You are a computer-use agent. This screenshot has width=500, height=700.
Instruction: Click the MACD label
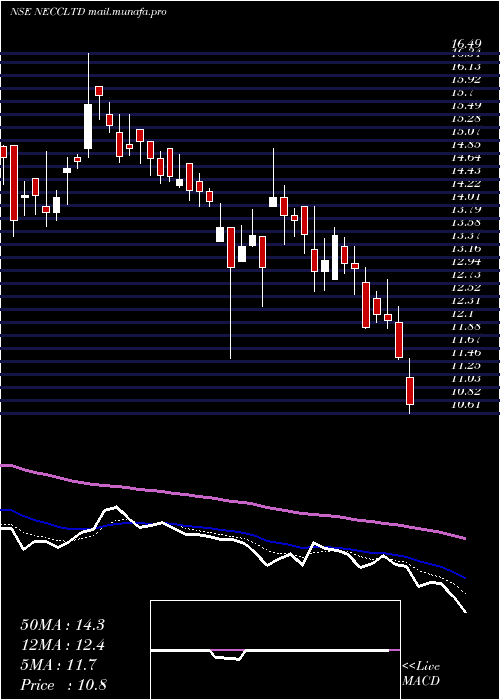pos(421,681)
